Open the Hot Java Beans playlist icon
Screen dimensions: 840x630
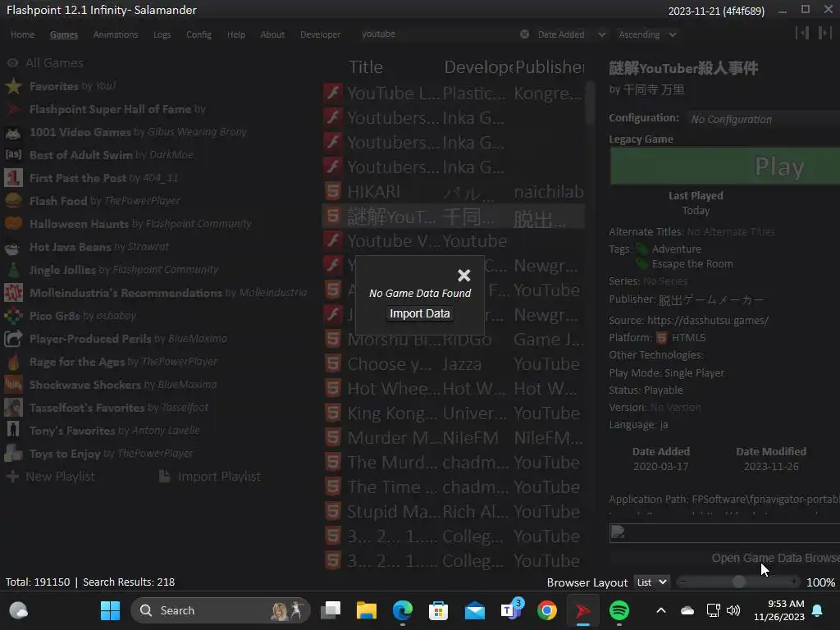click(x=13, y=247)
